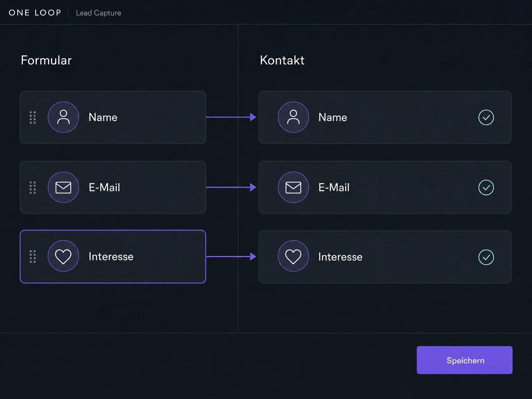Viewport: 532px width, 399px height.
Task: Toggle the checkmark on Kontakt Interesse mapping
Action: pos(486,257)
